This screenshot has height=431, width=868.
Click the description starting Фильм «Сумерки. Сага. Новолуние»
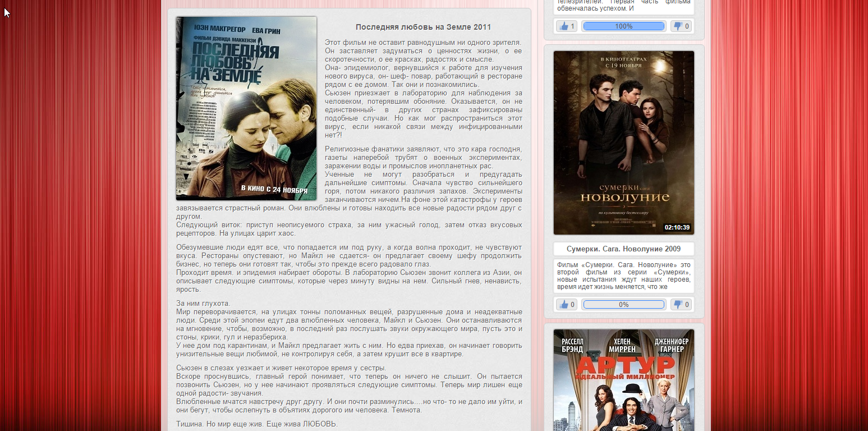point(624,276)
